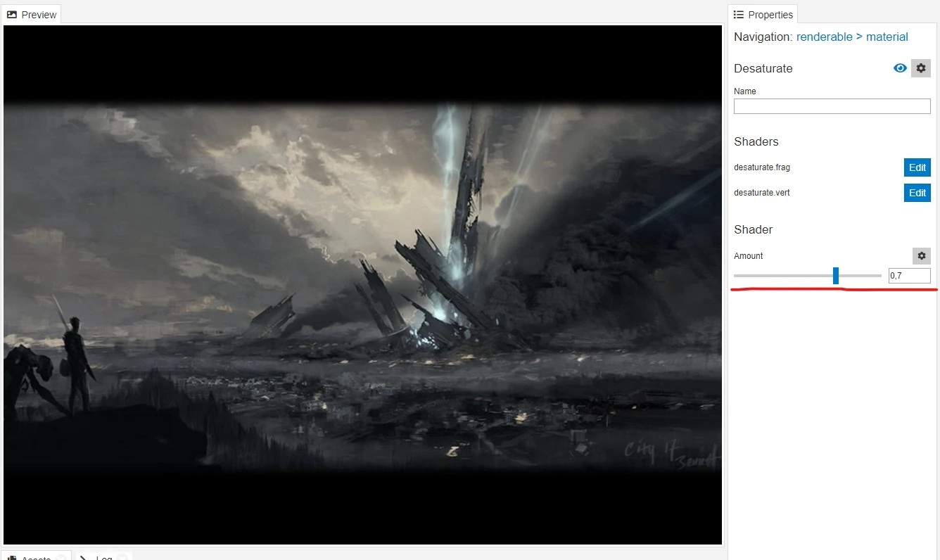
Task: Edit the desaturate.frag shader
Action: pyautogui.click(x=917, y=167)
